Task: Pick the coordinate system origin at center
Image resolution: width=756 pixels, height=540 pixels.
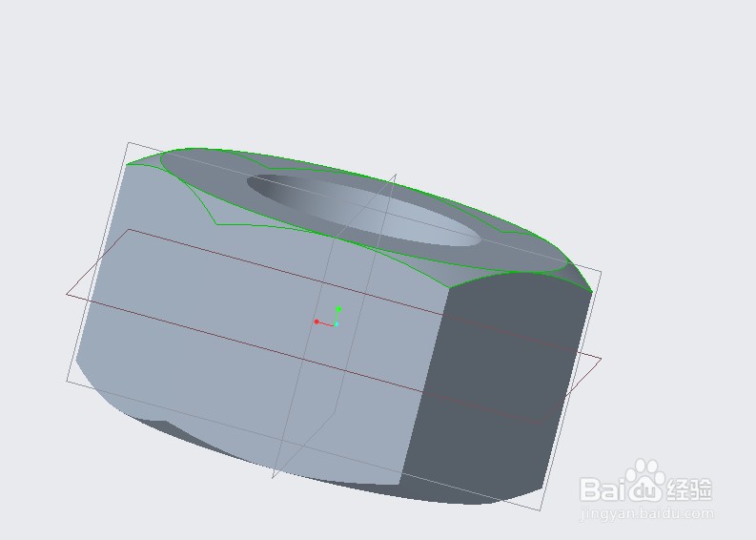Action: point(337,324)
